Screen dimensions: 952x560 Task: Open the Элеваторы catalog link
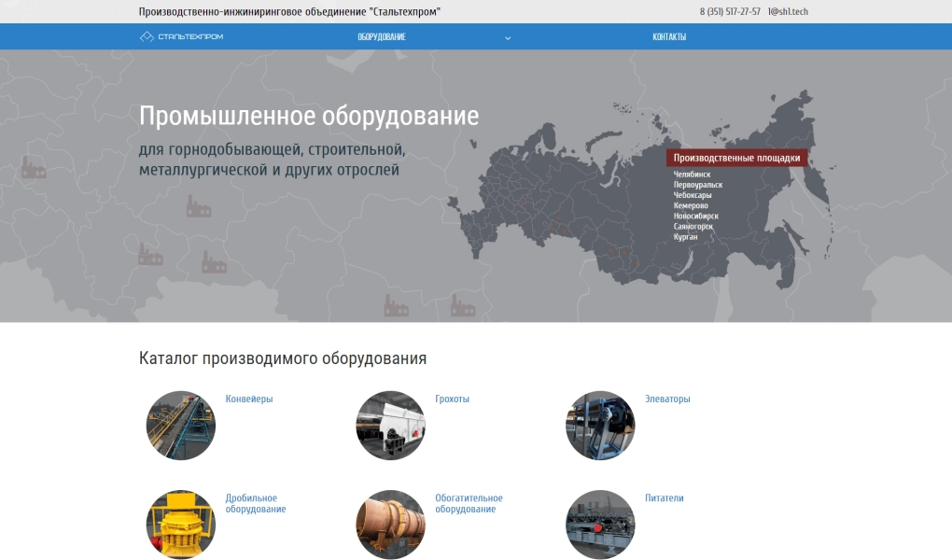click(667, 399)
